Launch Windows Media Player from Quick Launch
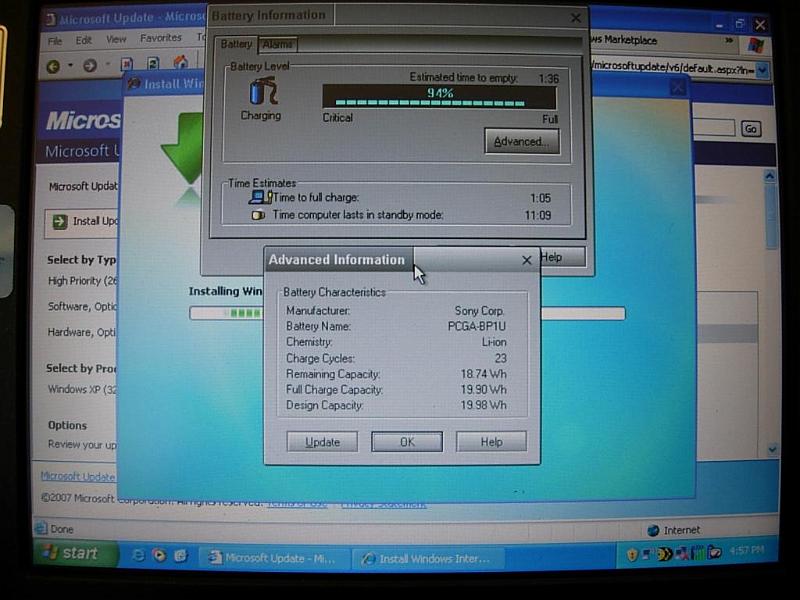The height and width of the screenshot is (600, 800). coord(159,555)
